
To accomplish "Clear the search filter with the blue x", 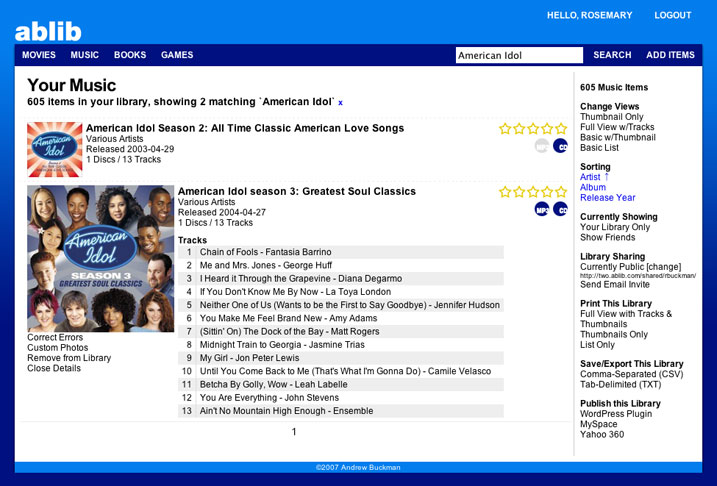I will [x=340, y=103].
